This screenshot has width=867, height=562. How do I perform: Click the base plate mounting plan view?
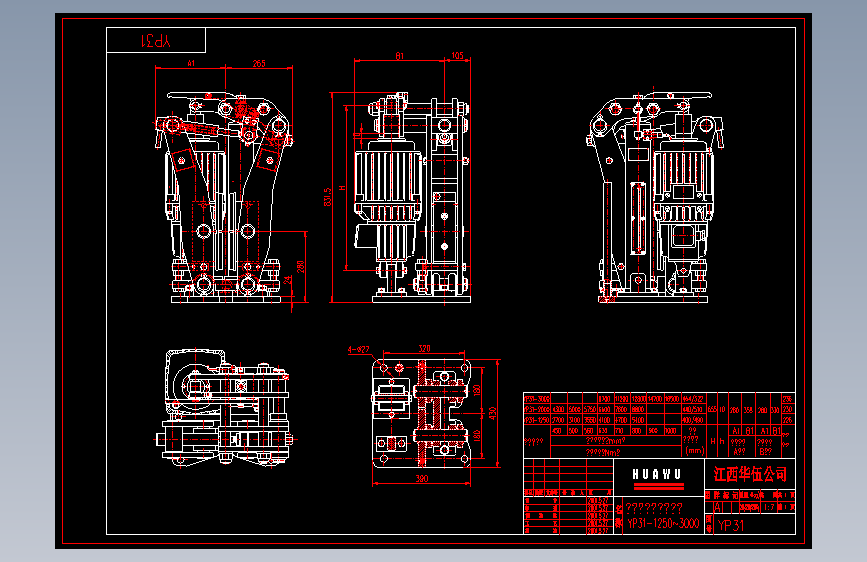click(x=421, y=413)
